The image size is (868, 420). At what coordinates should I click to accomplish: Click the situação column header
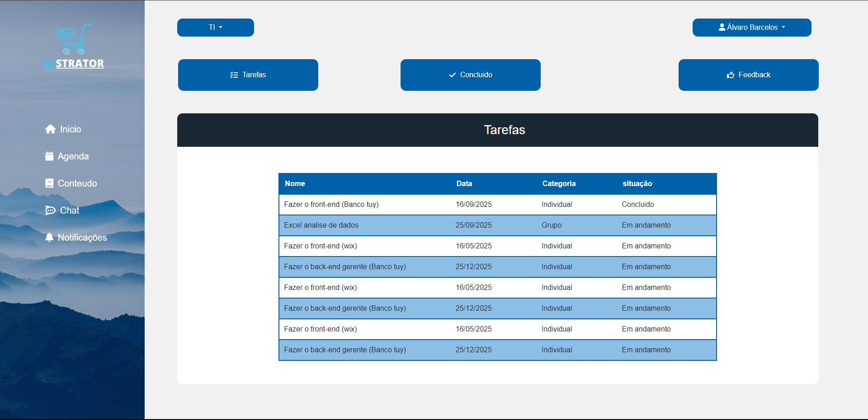(x=637, y=184)
